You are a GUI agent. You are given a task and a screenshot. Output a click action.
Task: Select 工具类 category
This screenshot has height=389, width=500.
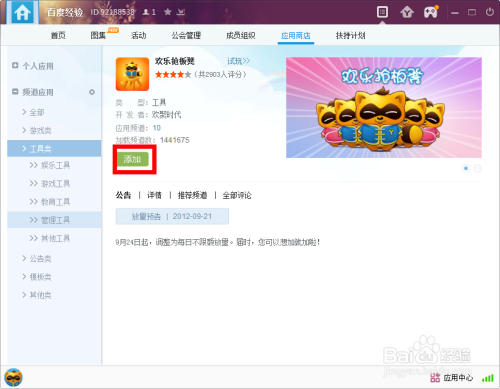click(x=54, y=149)
